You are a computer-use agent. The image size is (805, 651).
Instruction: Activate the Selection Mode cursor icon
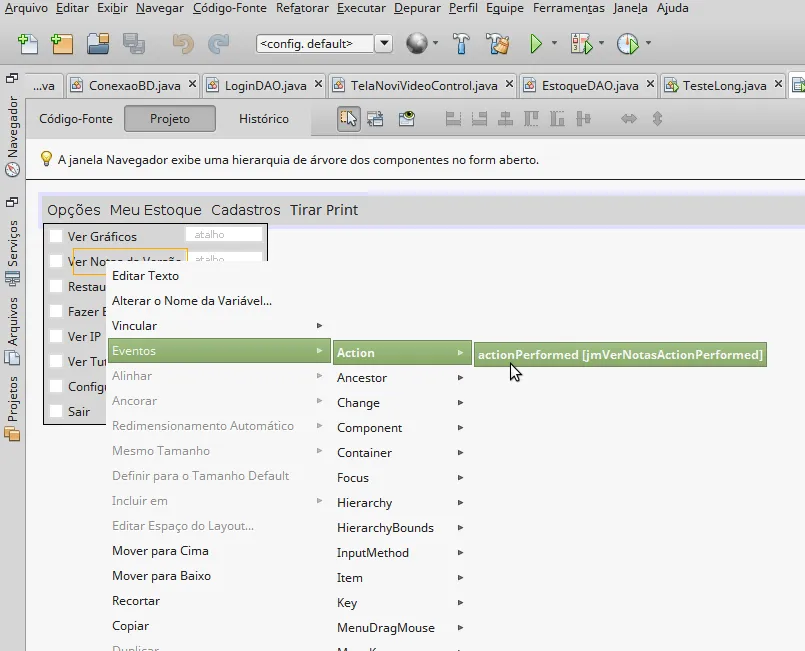[348, 119]
